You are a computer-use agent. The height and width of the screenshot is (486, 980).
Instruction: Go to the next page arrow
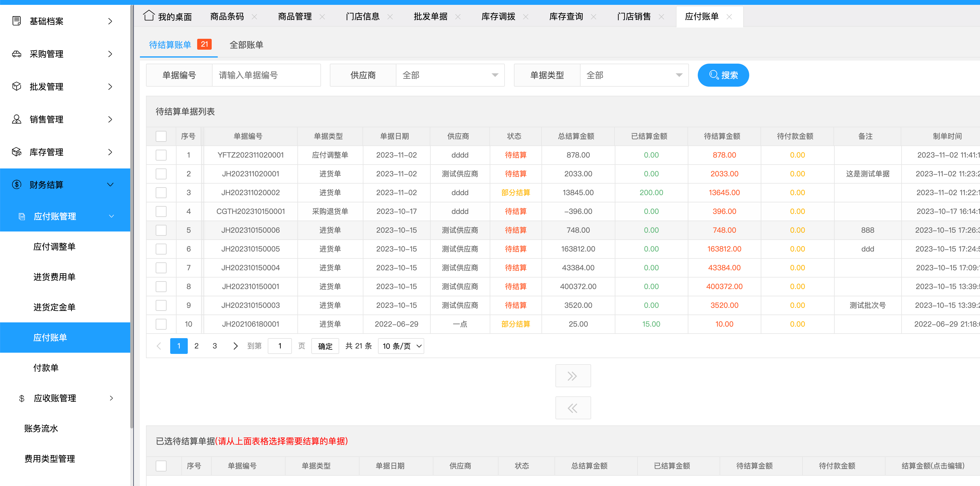tap(235, 346)
